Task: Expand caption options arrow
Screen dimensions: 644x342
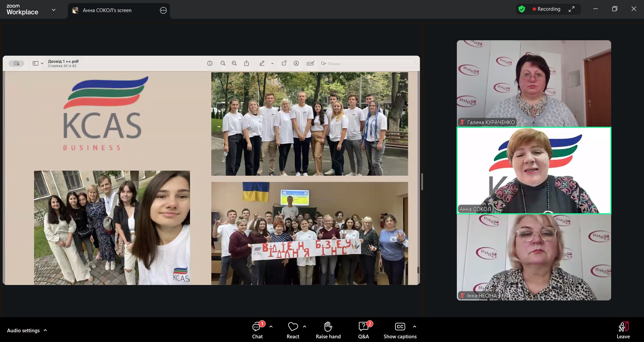Action: [415, 327]
